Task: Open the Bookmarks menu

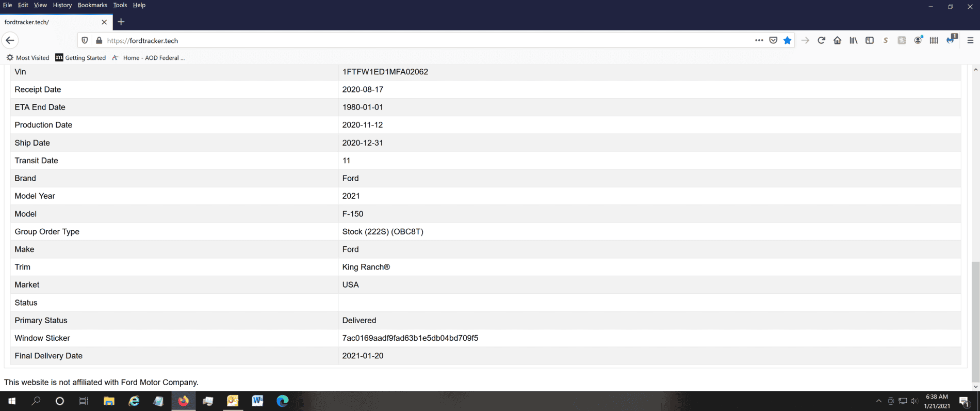Action: [92, 5]
